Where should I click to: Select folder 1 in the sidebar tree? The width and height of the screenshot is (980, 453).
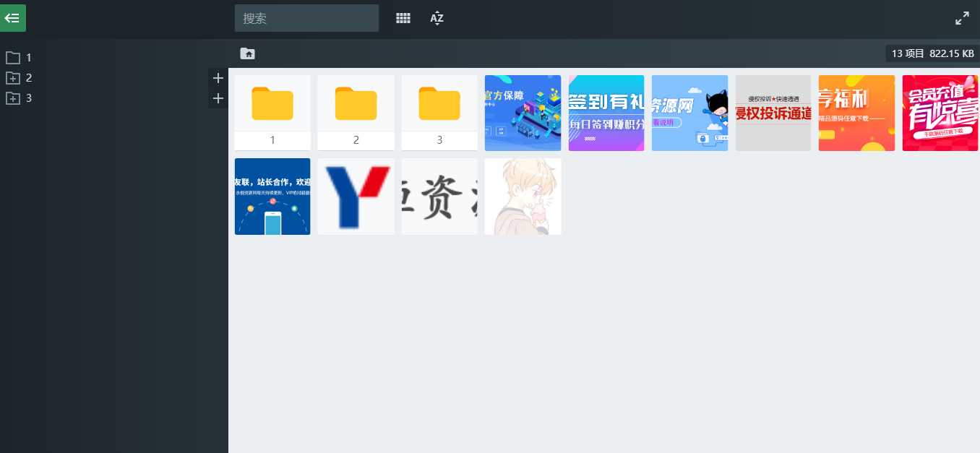tap(29, 58)
